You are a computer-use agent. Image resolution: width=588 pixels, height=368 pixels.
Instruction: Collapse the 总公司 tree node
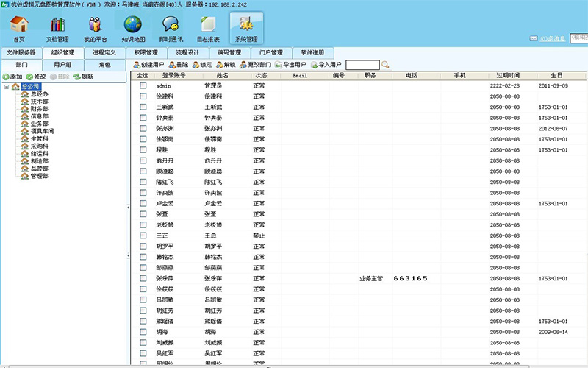pos(7,87)
